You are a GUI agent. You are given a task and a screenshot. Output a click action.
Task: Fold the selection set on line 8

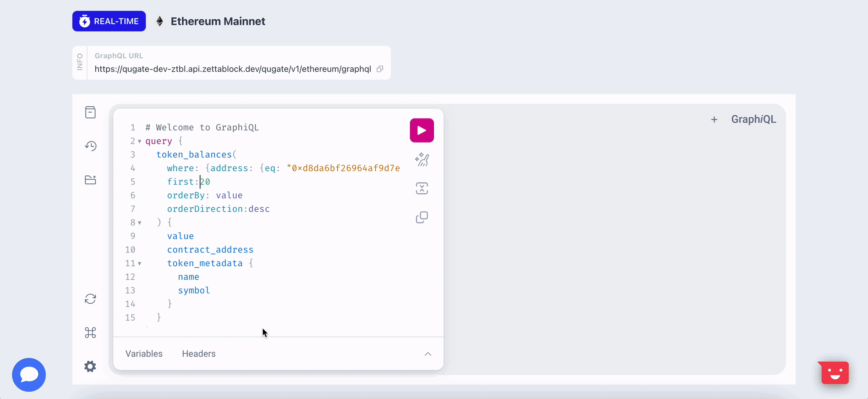[139, 223]
